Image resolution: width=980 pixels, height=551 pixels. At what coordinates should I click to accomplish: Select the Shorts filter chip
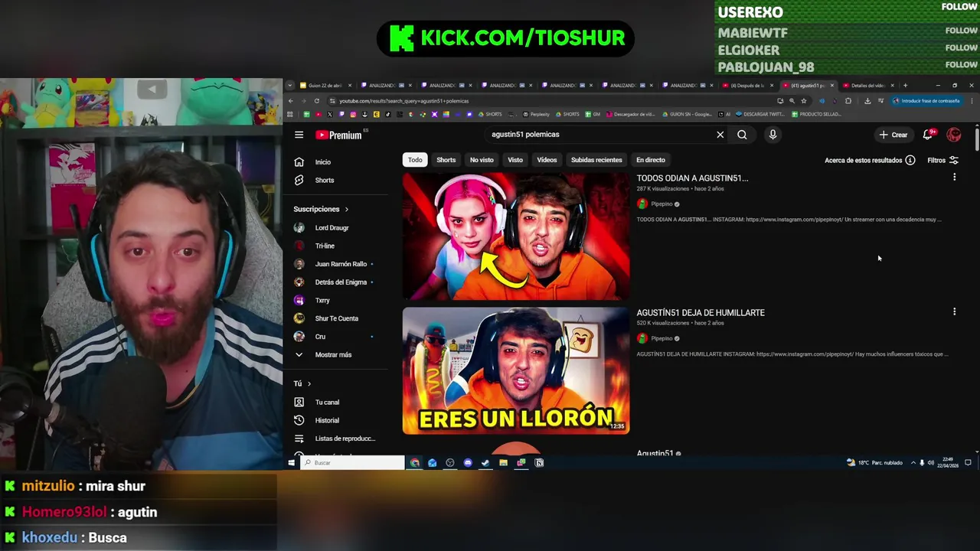pyautogui.click(x=446, y=160)
